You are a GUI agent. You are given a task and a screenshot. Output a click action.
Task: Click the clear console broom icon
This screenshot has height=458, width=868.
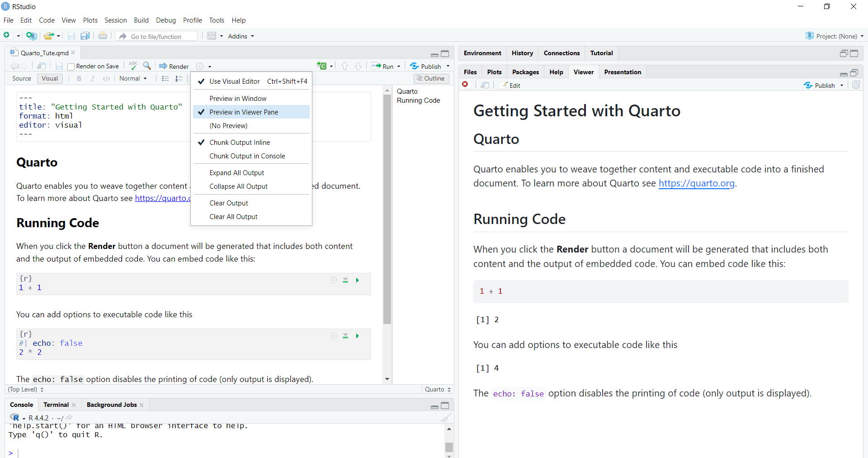pyautogui.click(x=445, y=418)
